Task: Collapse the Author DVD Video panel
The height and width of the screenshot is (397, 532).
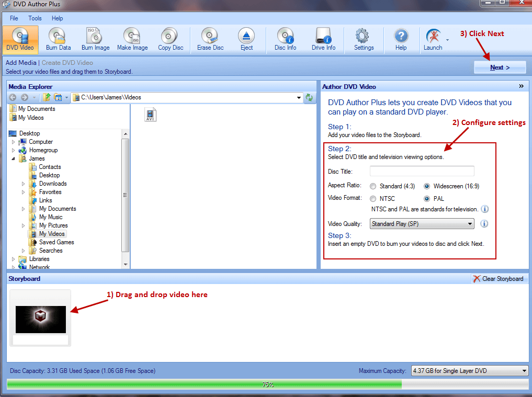Action: click(521, 86)
